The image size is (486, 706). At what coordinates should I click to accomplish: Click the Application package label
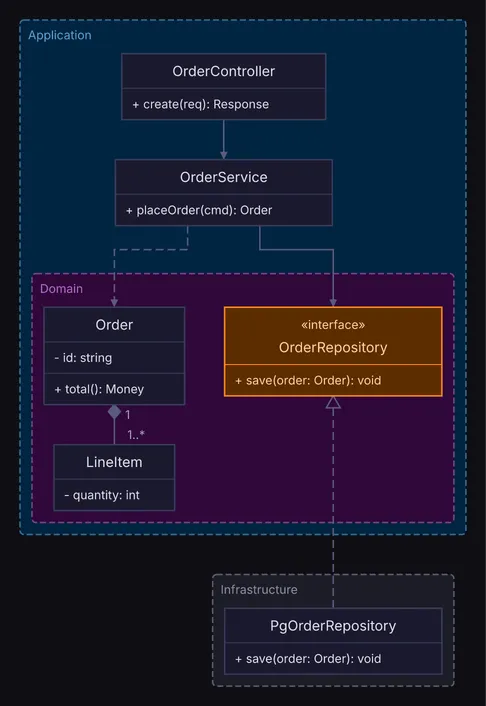(60, 35)
